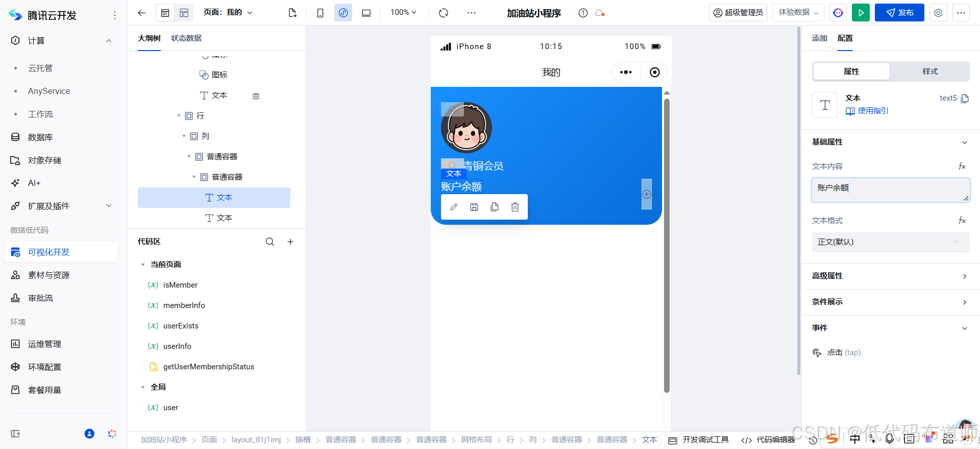Toggle the mini program preview mode
This screenshot has height=449, width=980.
tap(343, 13)
